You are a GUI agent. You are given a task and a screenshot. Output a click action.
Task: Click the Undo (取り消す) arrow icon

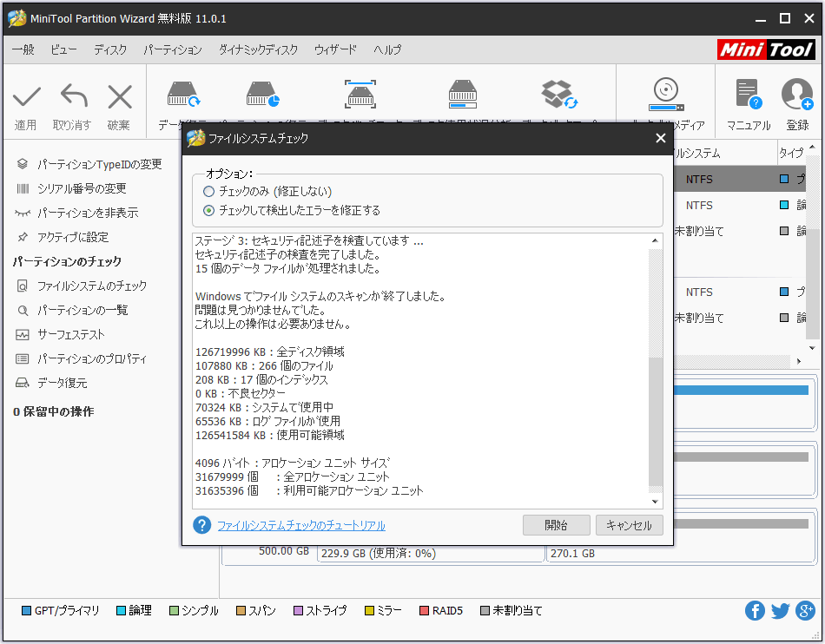point(74,96)
